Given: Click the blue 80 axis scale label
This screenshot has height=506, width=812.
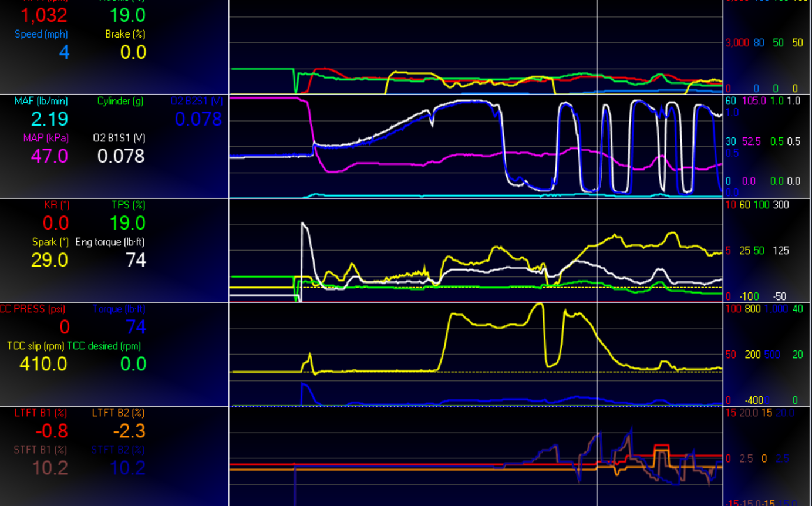Looking at the screenshot, I should (x=759, y=43).
